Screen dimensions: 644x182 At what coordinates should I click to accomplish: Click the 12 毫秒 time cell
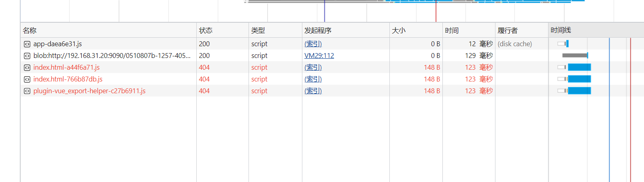pos(480,44)
